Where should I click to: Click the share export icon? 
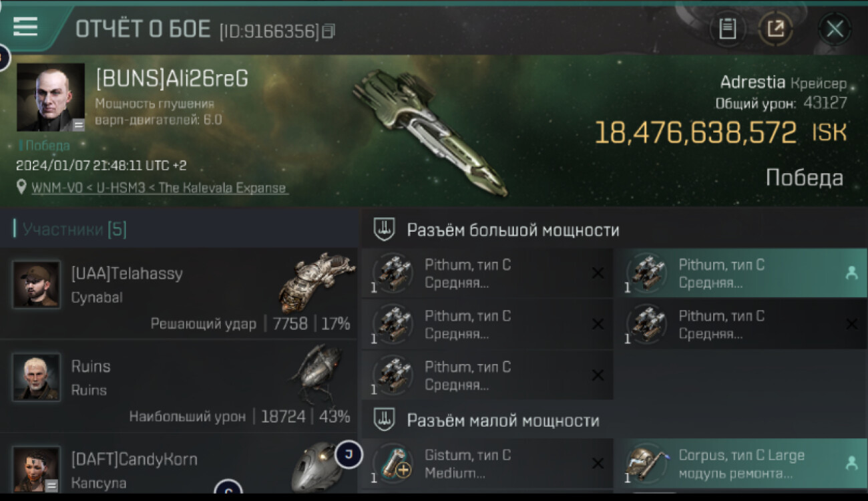tap(775, 29)
